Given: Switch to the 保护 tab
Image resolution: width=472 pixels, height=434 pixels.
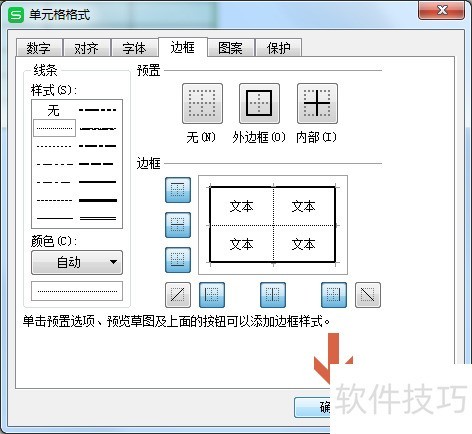Looking at the screenshot, I should (279, 48).
